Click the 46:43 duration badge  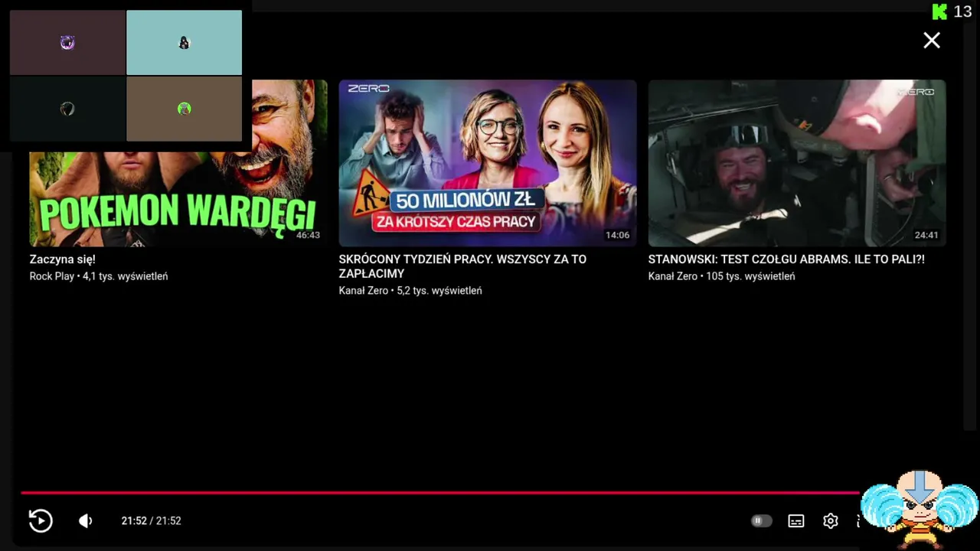tap(308, 235)
